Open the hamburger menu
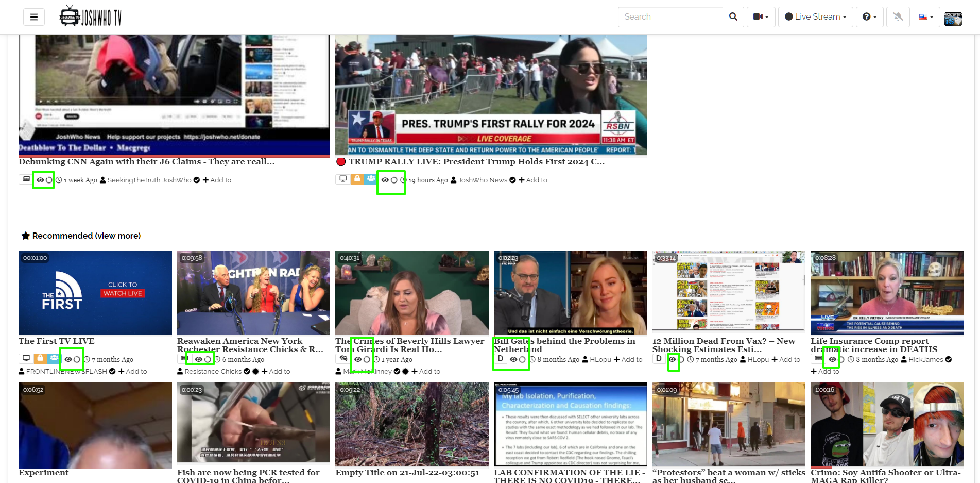 tap(33, 16)
